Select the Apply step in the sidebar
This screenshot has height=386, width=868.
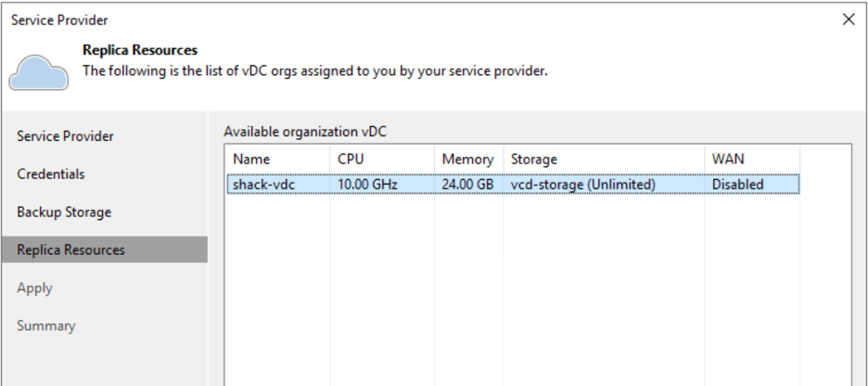coord(34,288)
